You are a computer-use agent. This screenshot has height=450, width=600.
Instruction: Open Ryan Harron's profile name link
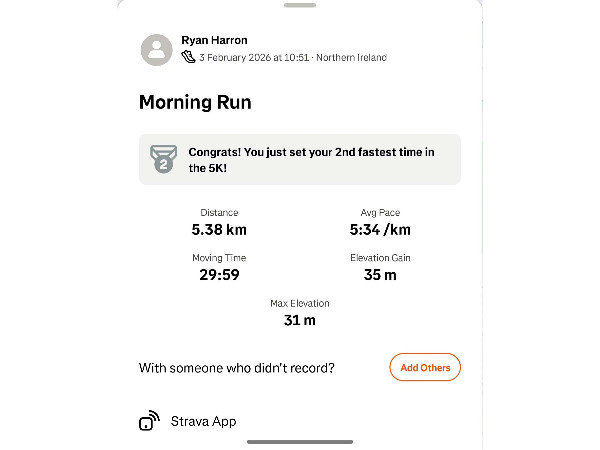212,40
